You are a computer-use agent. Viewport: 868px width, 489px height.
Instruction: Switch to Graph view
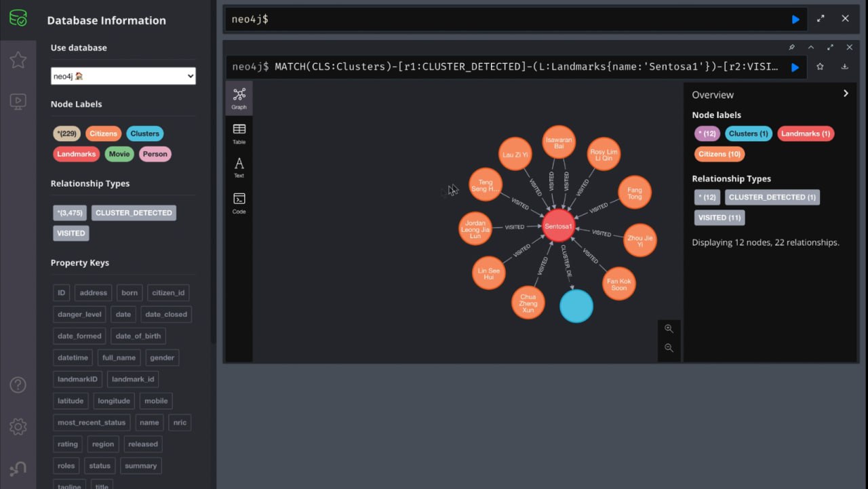(239, 98)
